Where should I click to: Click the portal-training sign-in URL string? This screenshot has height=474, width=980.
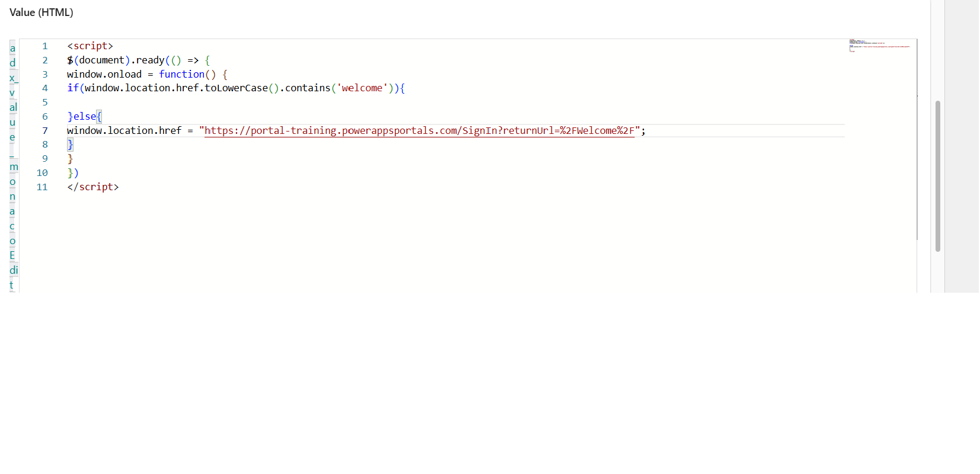tap(419, 131)
